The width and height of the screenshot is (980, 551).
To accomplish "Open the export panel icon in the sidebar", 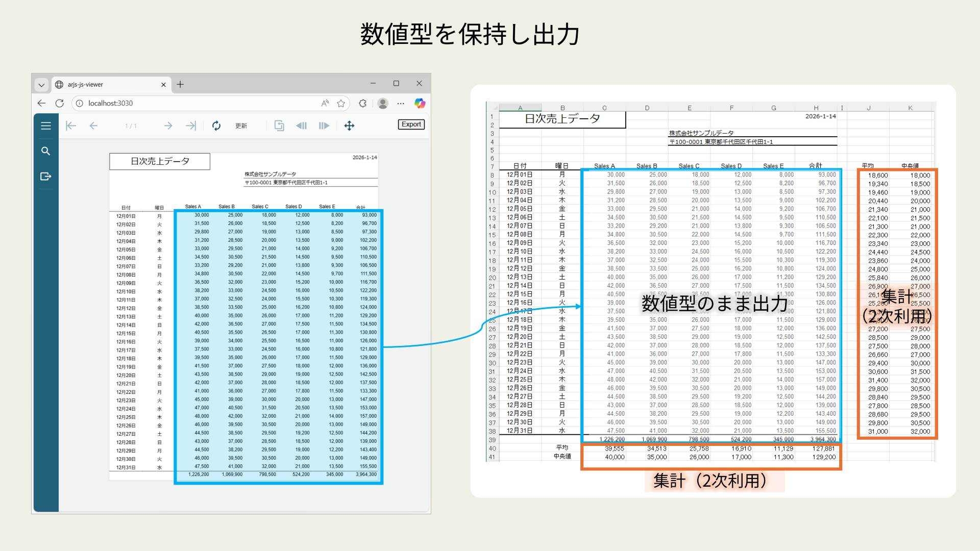I will click(x=46, y=177).
